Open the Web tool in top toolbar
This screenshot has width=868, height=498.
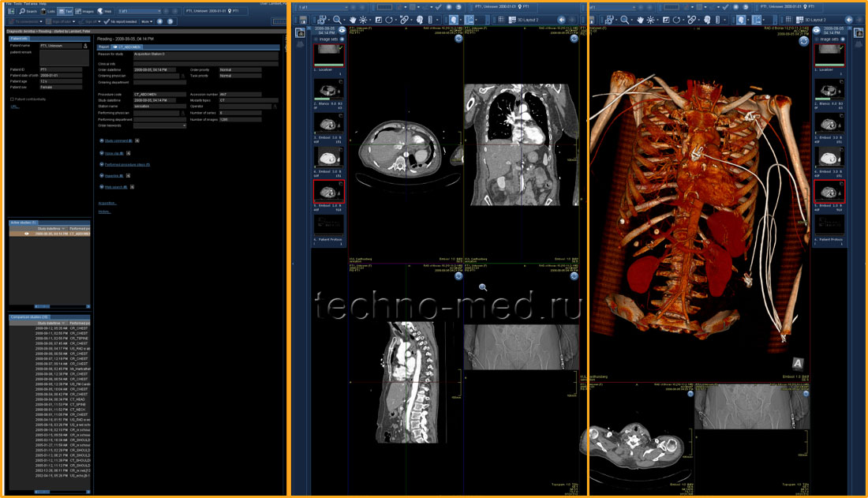[x=103, y=12]
